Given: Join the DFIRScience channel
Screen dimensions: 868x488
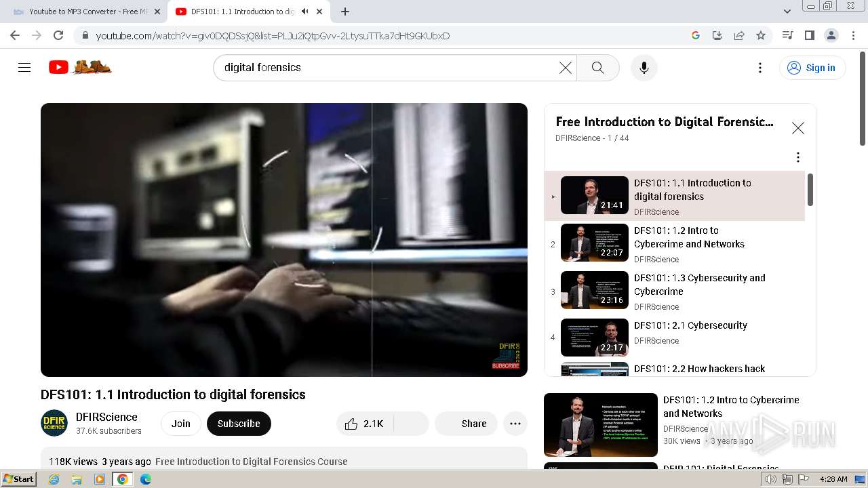Looking at the screenshot, I should (181, 424).
